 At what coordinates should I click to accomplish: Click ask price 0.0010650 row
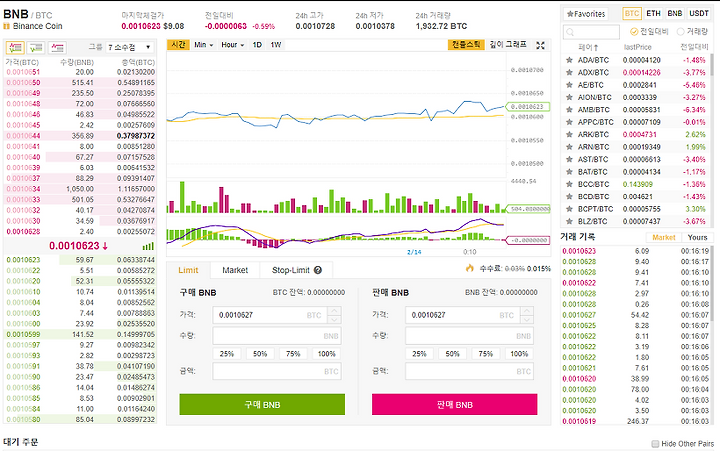80,83
